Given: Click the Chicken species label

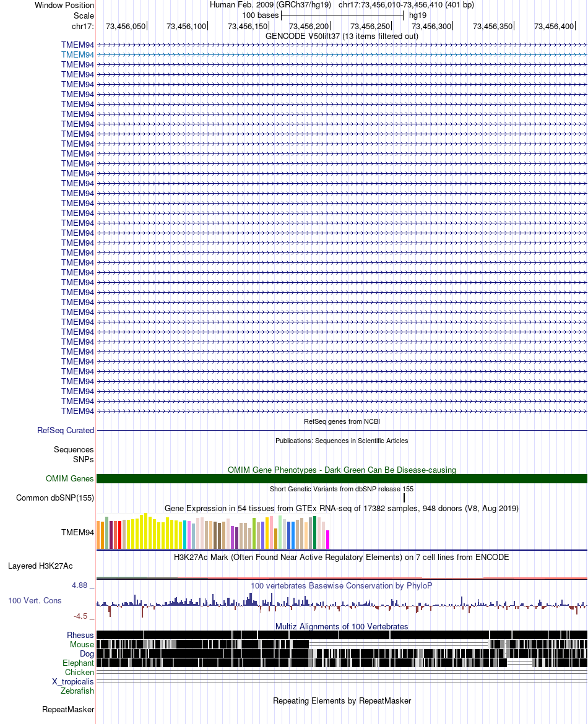Looking at the screenshot, I should click(x=79, y=672).
